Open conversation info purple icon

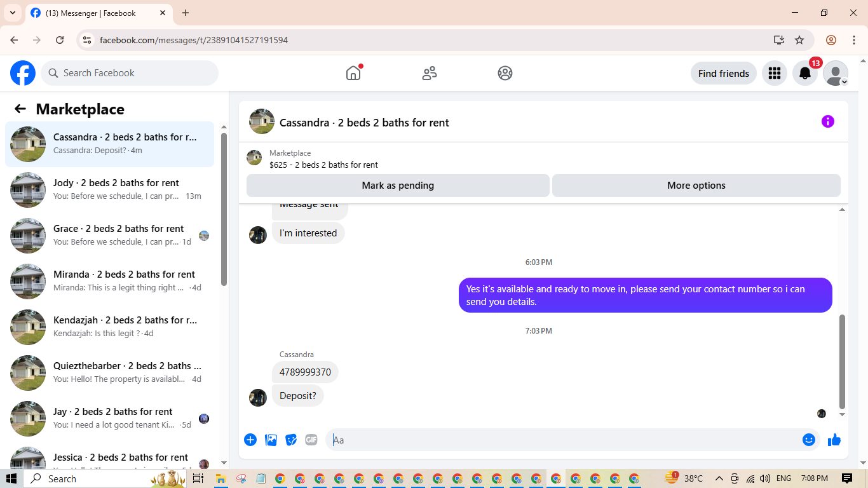(x=827, y=121)
